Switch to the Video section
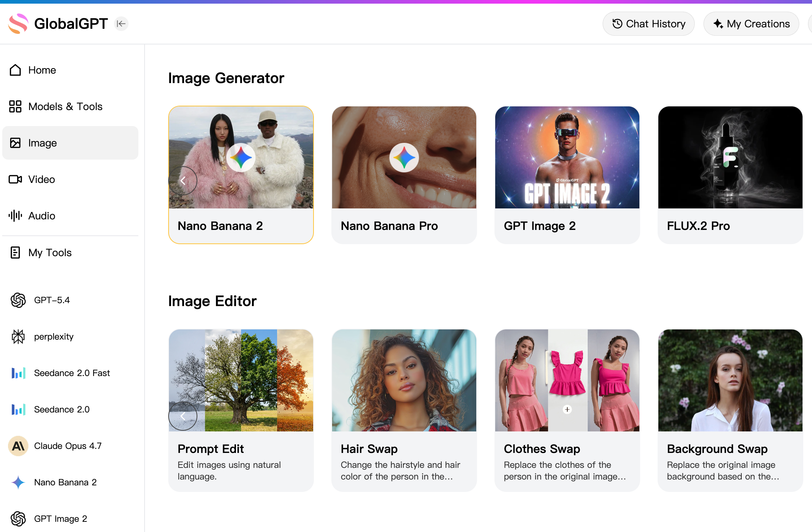The width and height of the screenshot is (812, 532). pos(42,179)
